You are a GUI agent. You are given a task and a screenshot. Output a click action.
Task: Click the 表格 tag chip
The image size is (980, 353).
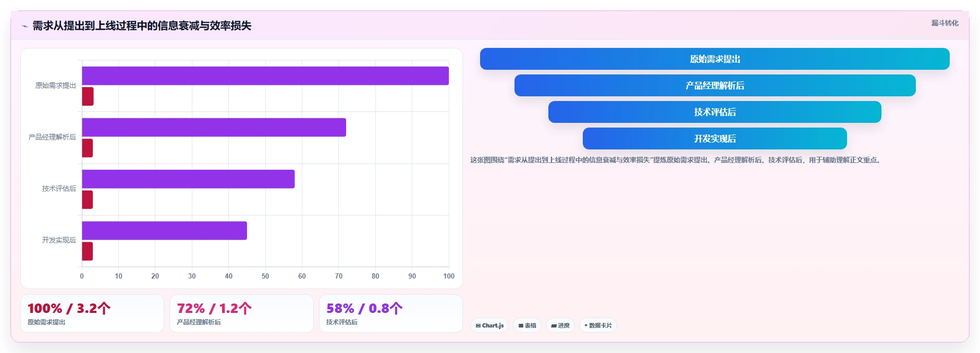527,325
